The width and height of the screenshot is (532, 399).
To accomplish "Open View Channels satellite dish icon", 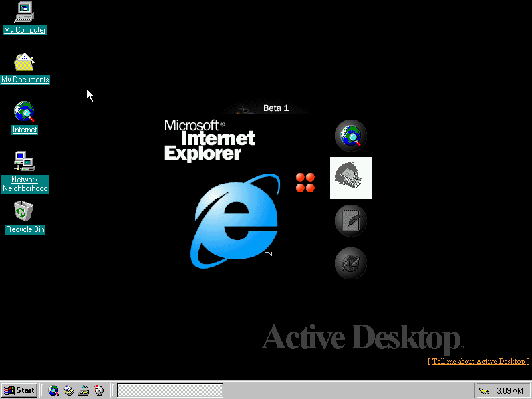I will point(99,390).
